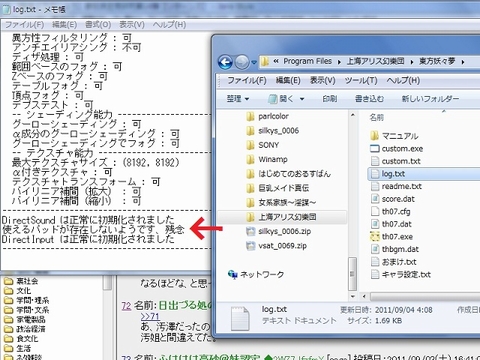The image size is (480, 360).
Task: Open Notepad 編集(E) menu
Action: (65, 25)
